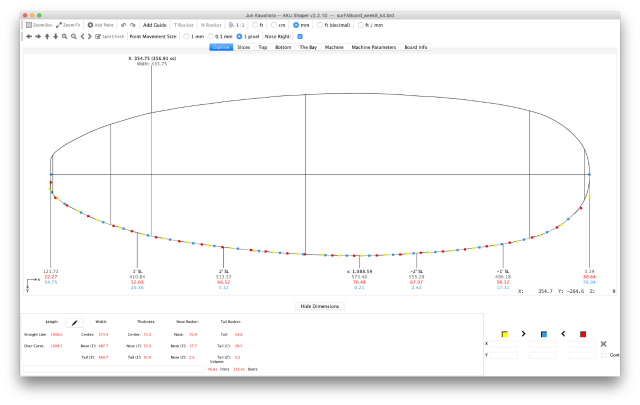640x405 pixels.
Task: Click the Zoom Fit tool
Action: (x=68, y=25)
